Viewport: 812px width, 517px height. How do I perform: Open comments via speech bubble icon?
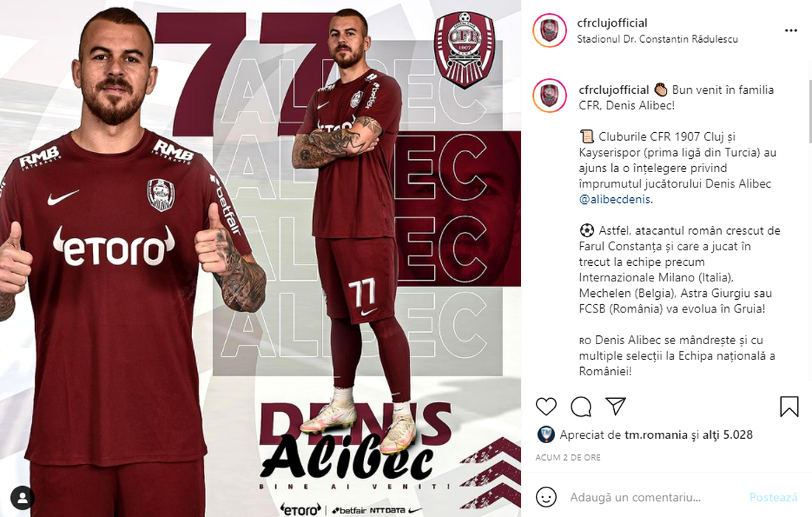pyautogui.click(x=581, y=407)
